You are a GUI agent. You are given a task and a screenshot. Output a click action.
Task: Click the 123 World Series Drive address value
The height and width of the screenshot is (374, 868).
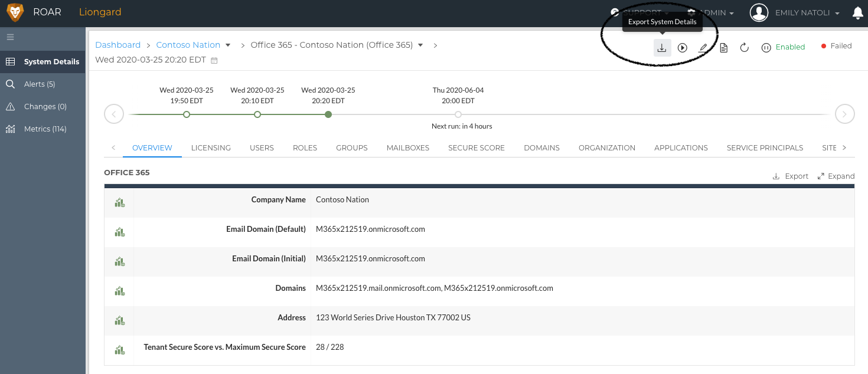point(393,318)
